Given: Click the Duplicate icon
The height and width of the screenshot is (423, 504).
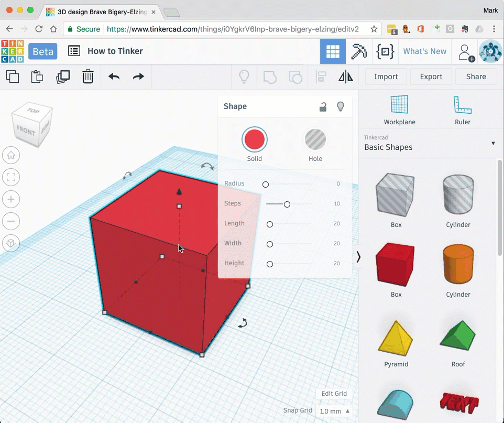Looking at the screenshot, I should 63,77.
